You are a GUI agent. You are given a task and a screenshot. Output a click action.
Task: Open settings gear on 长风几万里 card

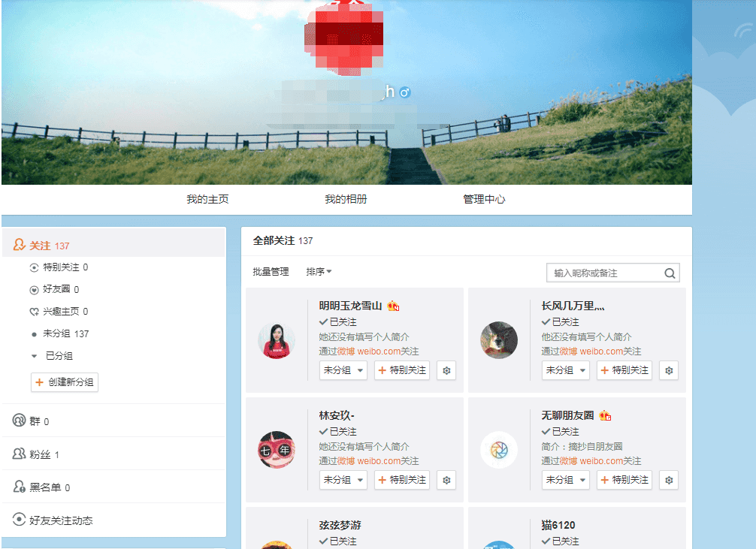(669, 370)
